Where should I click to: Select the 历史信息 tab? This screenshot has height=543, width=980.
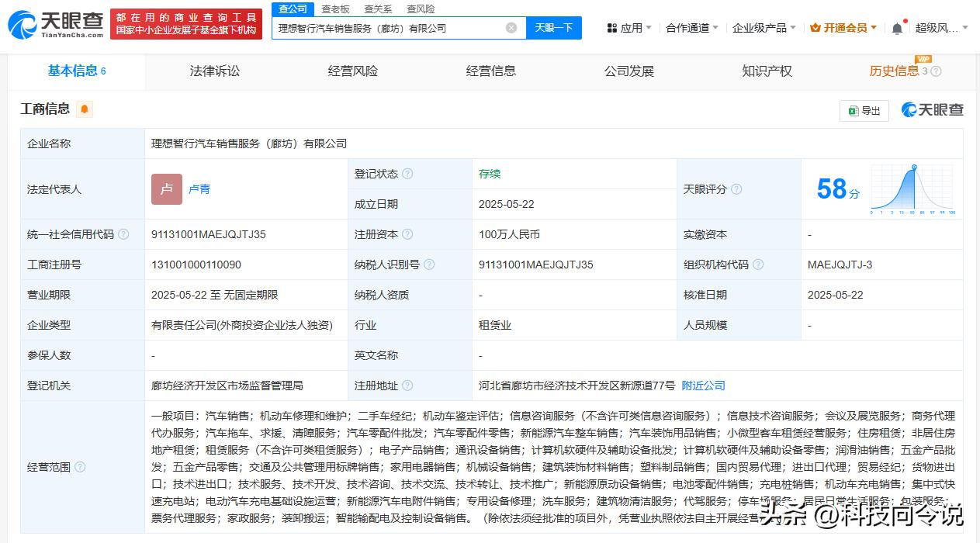pos(894,71)
